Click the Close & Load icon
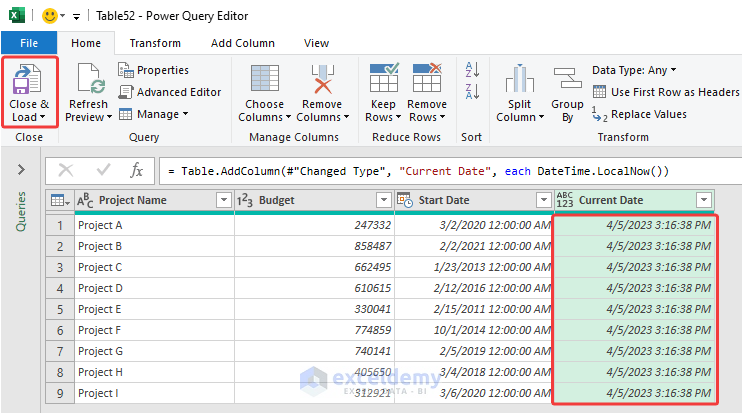 27,79
